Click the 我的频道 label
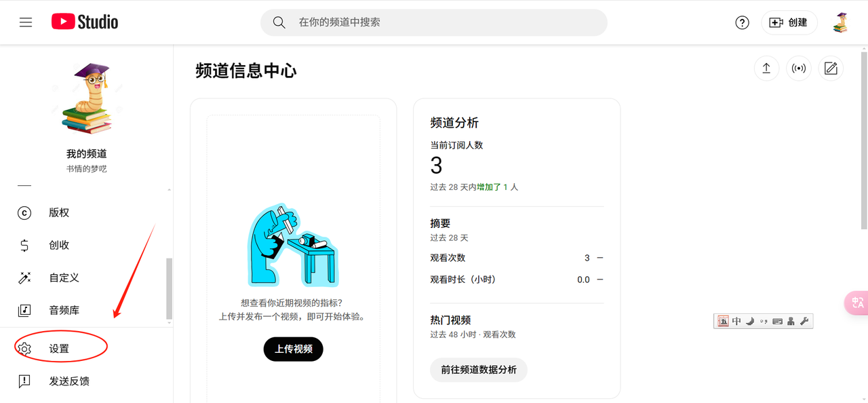868x403 pixels. coord(86,154)
